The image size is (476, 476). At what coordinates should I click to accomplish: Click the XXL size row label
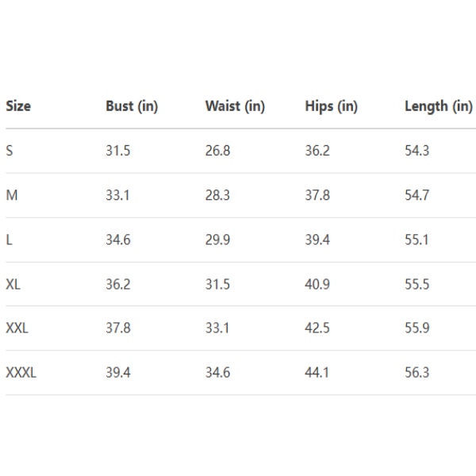(x=17, y=328)
